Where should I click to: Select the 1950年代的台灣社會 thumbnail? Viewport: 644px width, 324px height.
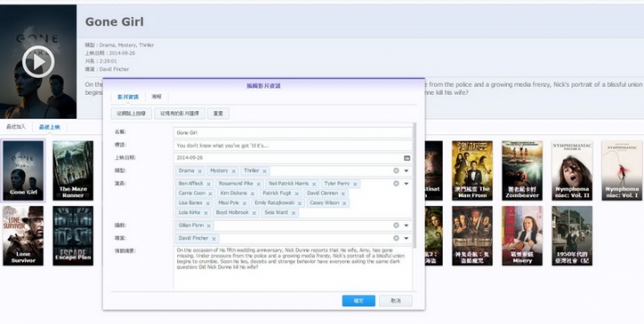(572, 235)
